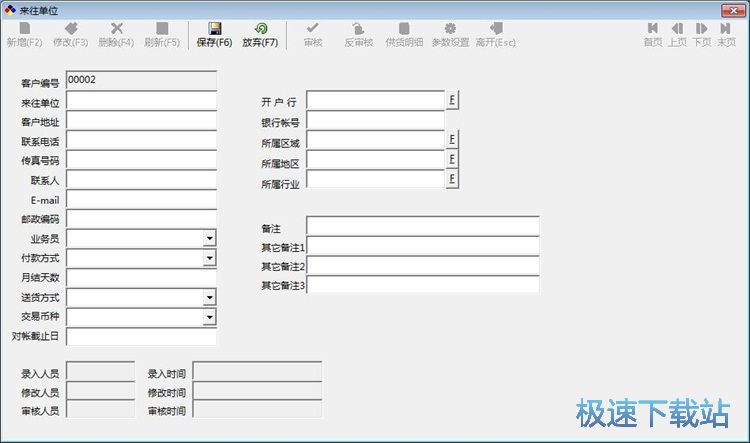Expand the 交易币种 dropdown
750x443 pixels.
click(x=210, y=317)
